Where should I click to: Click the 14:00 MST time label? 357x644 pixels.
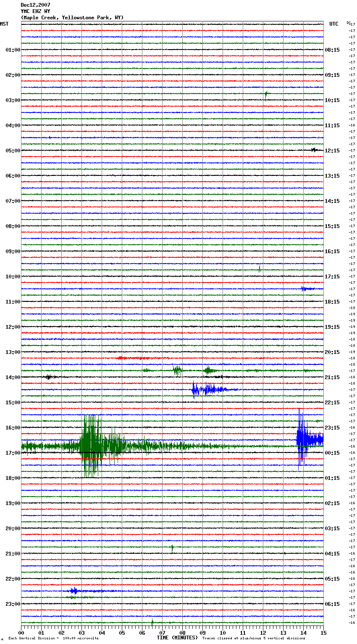(13, 377)
